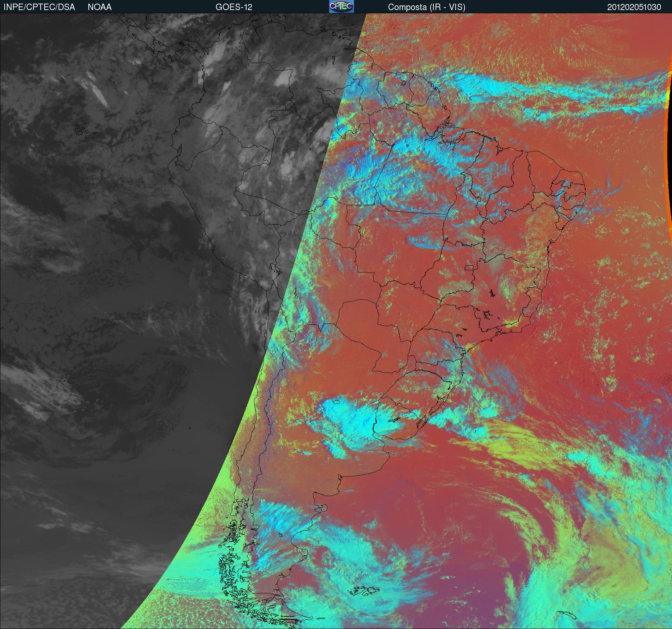The height and width of the screenshot is (629, 672).
Task: Click the CPTEC logo in the header
Action: click(341, 6)
